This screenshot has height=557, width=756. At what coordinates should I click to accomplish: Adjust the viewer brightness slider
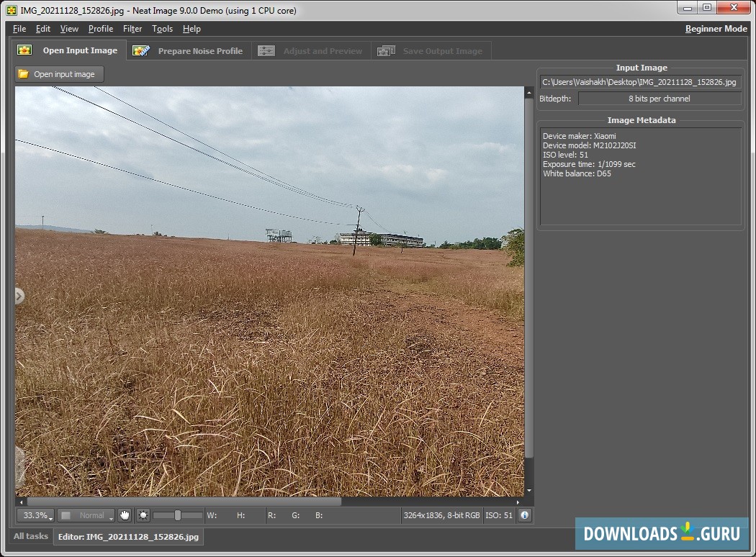click(x=178, y=515)
